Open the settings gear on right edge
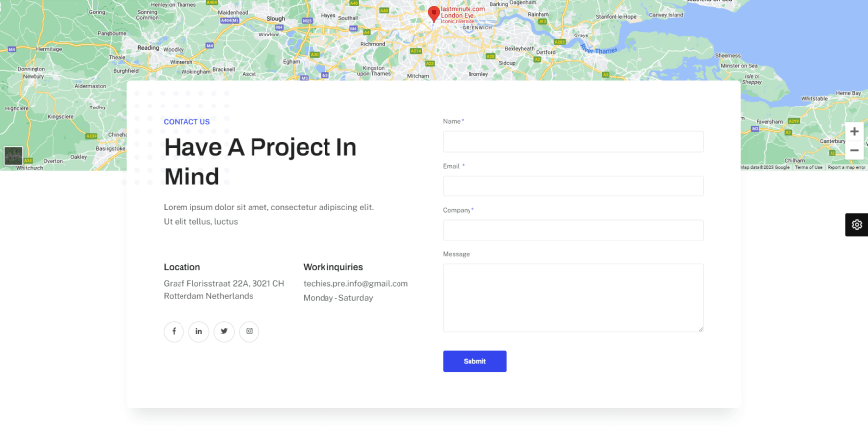The width and height of the screenshot is (868, 427). [x=856, y=225]
